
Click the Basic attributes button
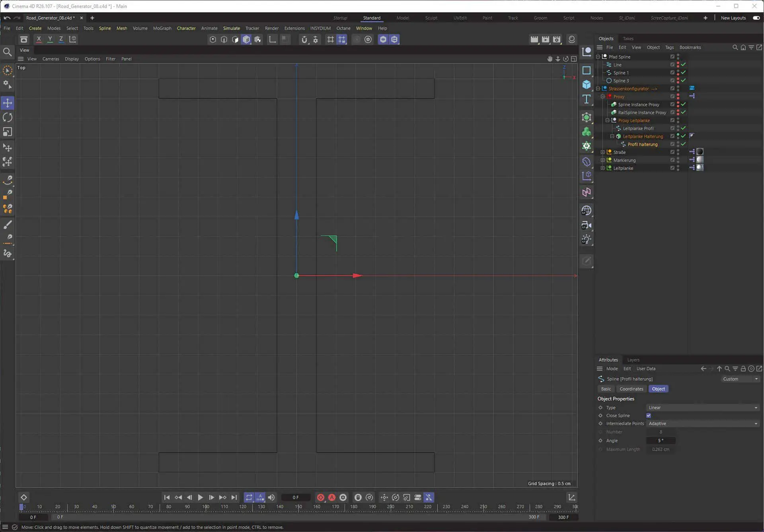pos(606,389)
